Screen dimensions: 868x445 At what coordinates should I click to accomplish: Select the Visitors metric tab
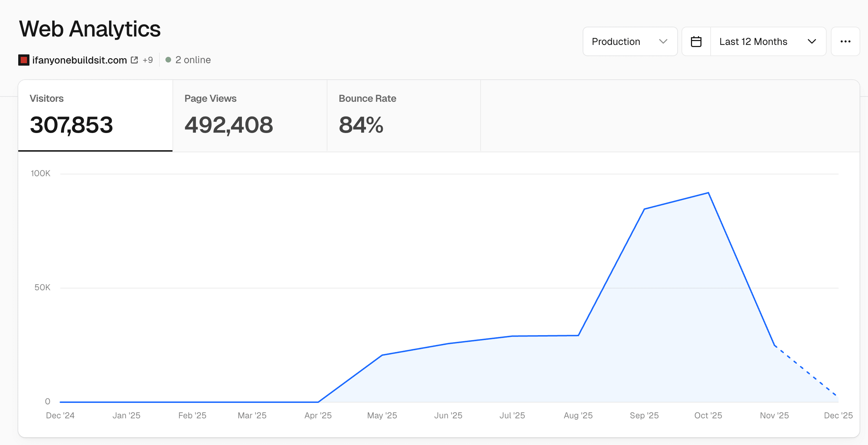(95, 116)
